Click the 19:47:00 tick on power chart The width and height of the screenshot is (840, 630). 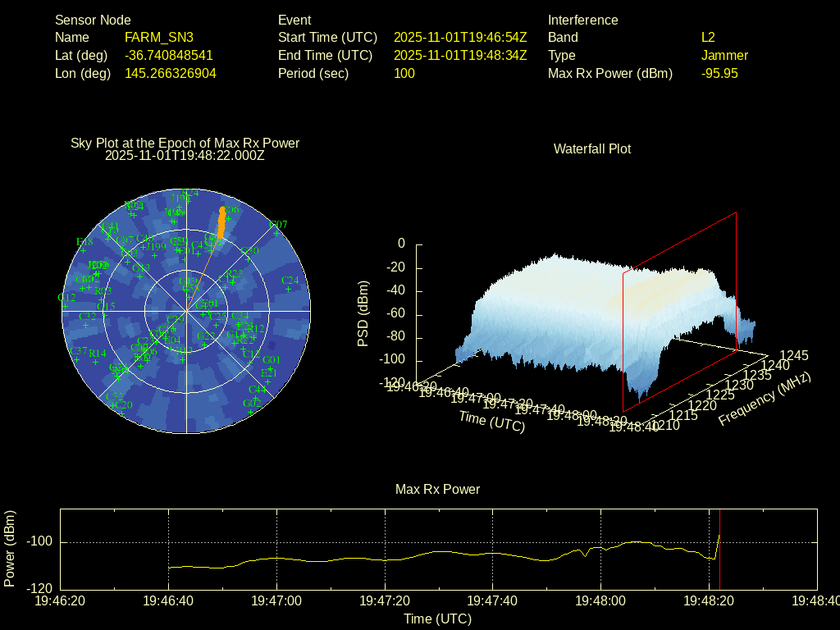tap(276, 600)
